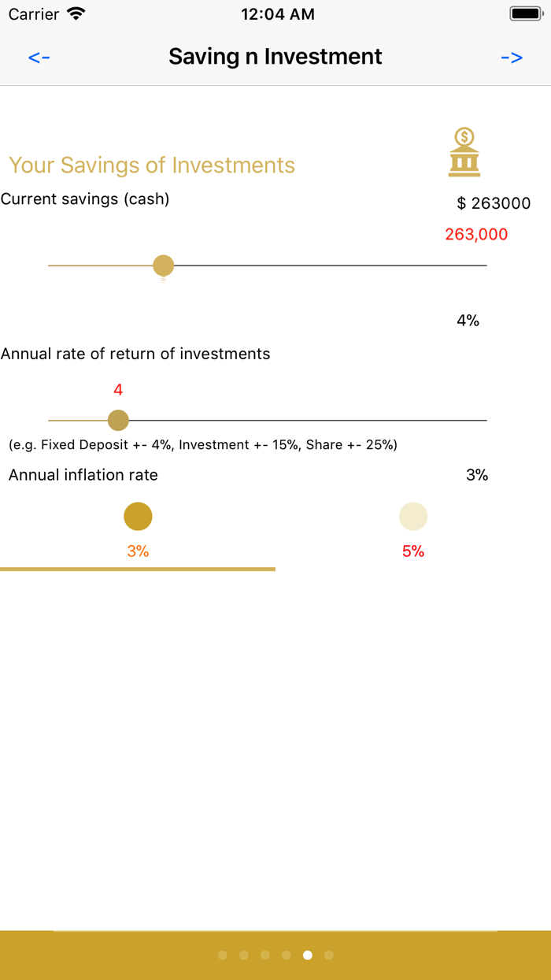The width and height of the screenshot is (551, 980).
Task: Tap the gold bank savings icon
Action: (464, 152)
